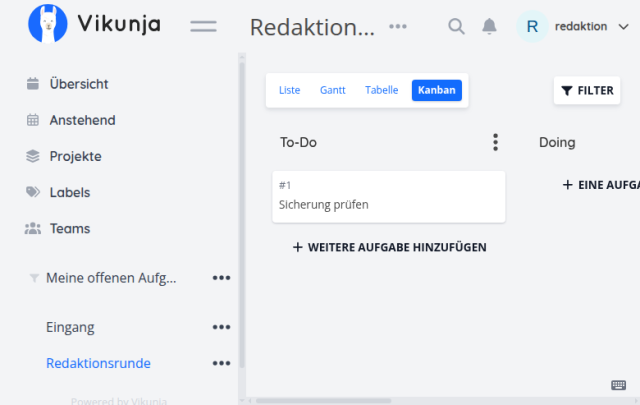Open the redaktion username menu

(x=580, y=27)
